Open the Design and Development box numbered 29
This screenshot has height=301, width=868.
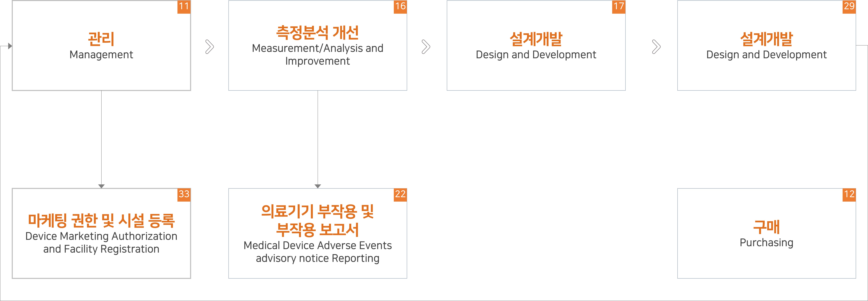point(767,45)
